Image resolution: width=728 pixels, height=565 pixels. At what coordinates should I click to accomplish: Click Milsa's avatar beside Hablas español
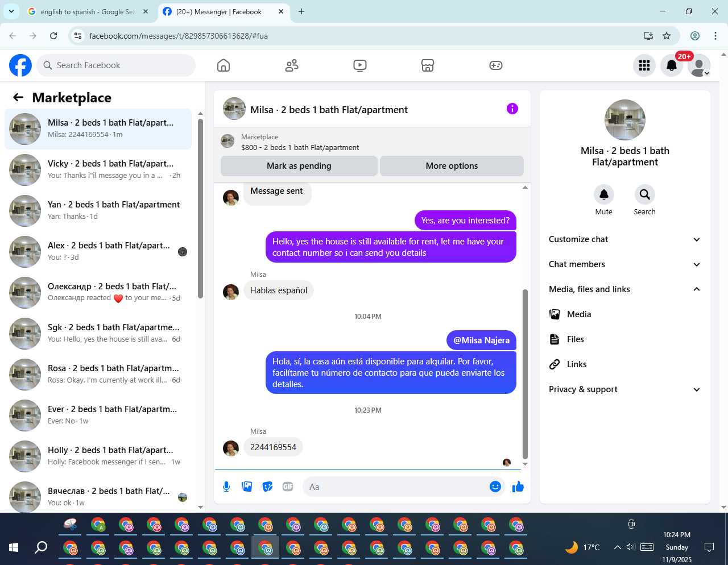(x=231, y=292)
